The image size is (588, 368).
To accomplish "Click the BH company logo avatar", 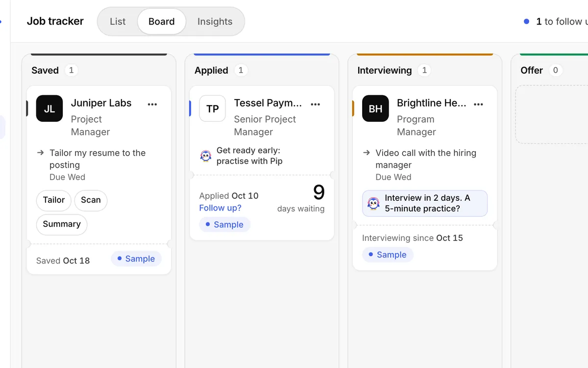I will [x=375, y=108].
